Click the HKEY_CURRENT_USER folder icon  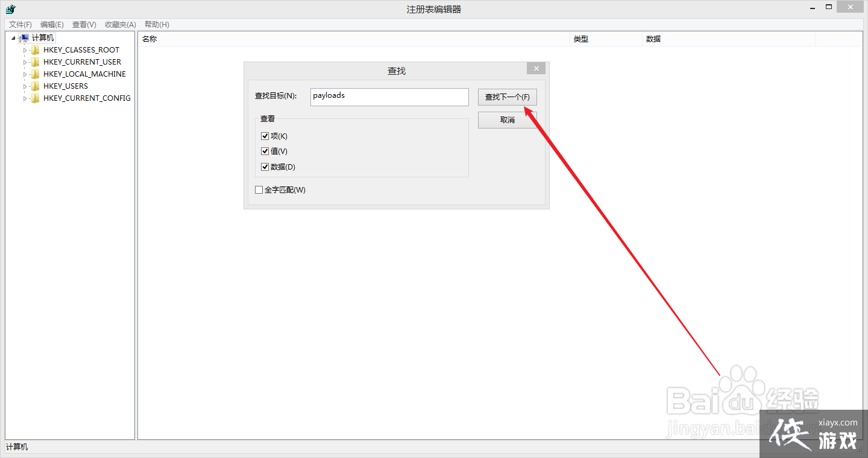(x=36, y=62)
